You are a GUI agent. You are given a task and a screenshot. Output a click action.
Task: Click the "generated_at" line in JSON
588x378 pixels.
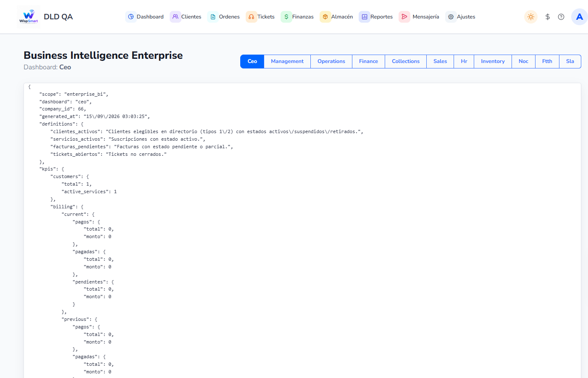94,116
